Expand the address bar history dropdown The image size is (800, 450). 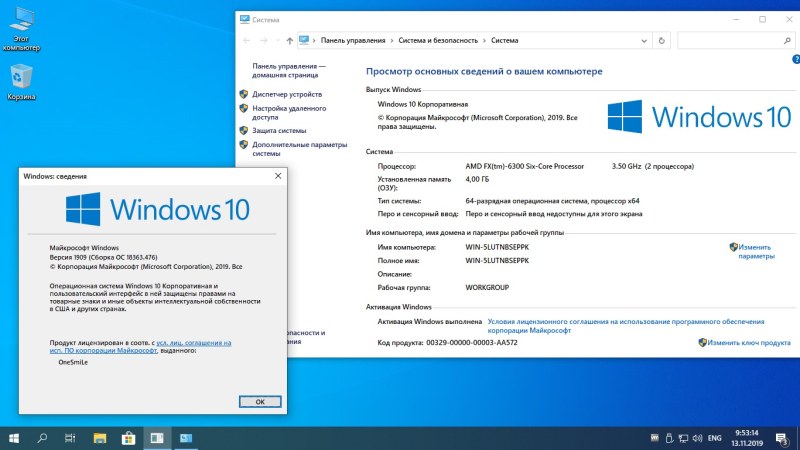(x=644, y=40)
